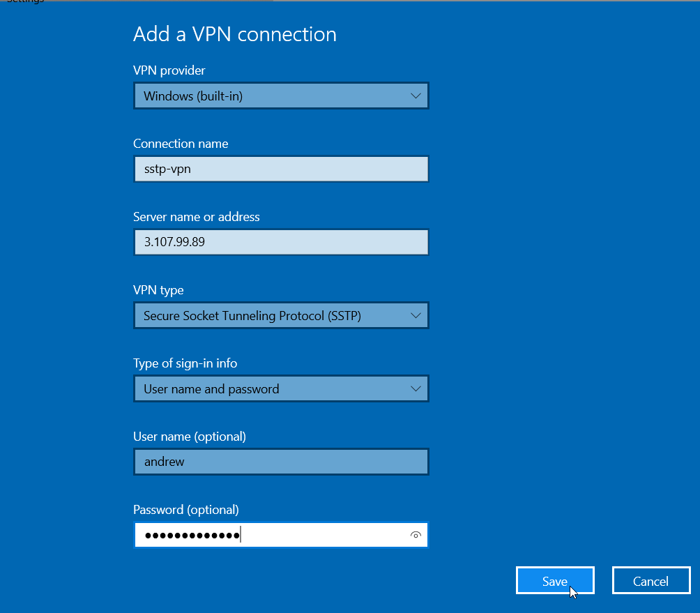The image size is (700, 613).
Task: Select the 'Connection name' label text
Action: 181,144
